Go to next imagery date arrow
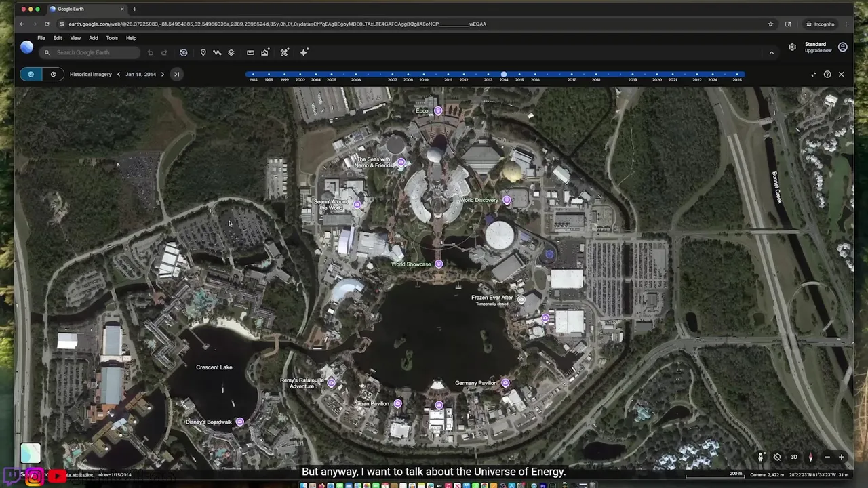Image resolution: width=868 pixels, height=488 pixels. [x=162, y=74]
